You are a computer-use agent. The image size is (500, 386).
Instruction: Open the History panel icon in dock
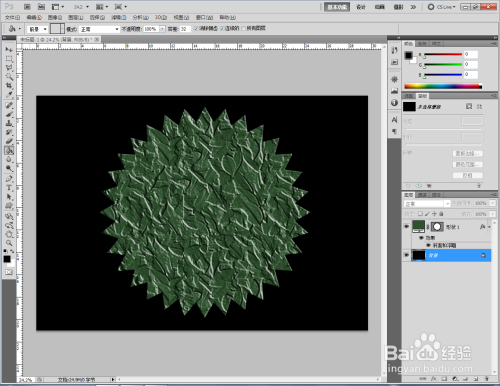[394, 50]
